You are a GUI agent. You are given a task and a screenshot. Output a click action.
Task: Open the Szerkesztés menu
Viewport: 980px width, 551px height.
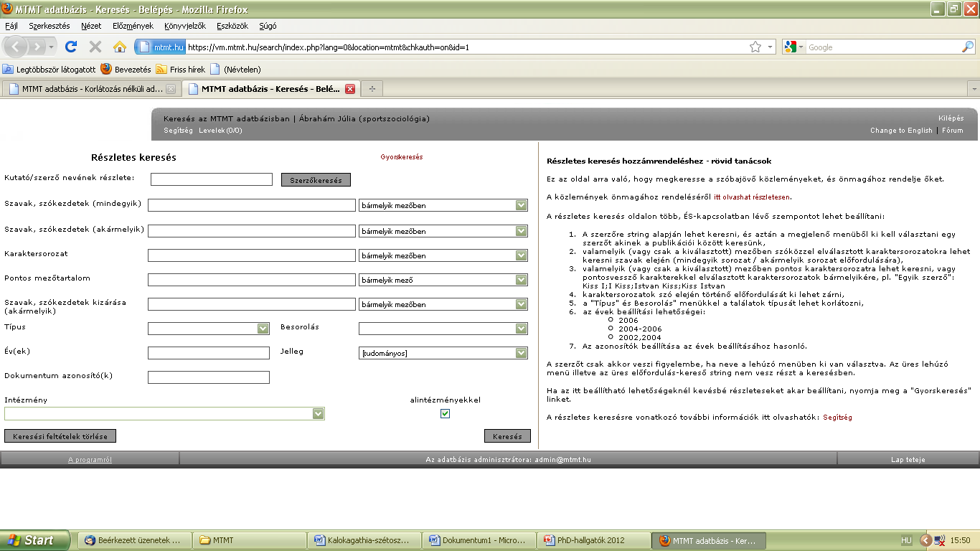click(x=50, y=25)
